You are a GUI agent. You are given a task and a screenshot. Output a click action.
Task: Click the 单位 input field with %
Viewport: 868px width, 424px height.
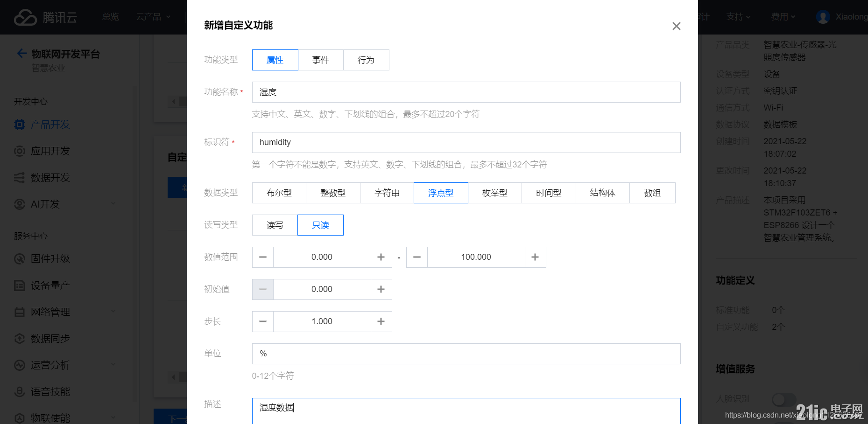(466, 354)
